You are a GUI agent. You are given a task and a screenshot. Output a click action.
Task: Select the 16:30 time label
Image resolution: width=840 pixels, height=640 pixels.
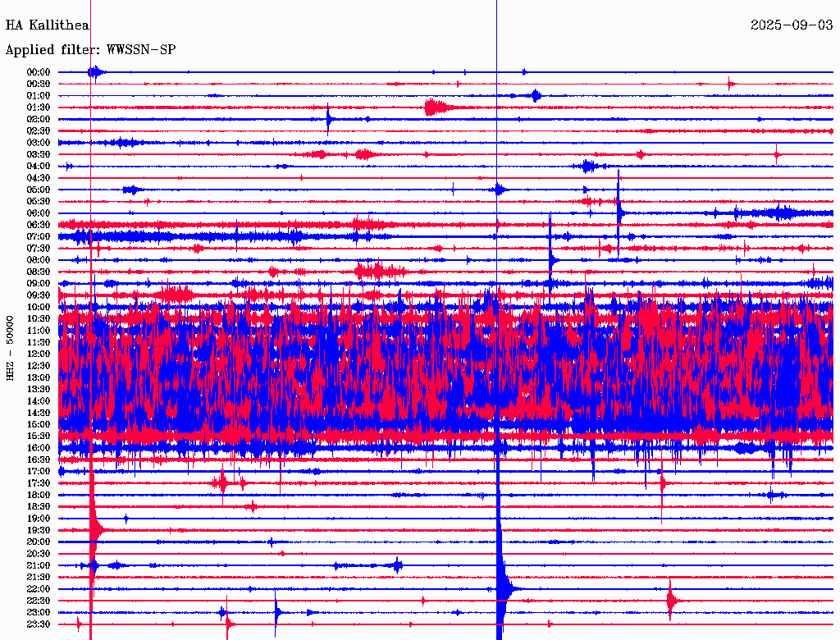tap(39, 459)
